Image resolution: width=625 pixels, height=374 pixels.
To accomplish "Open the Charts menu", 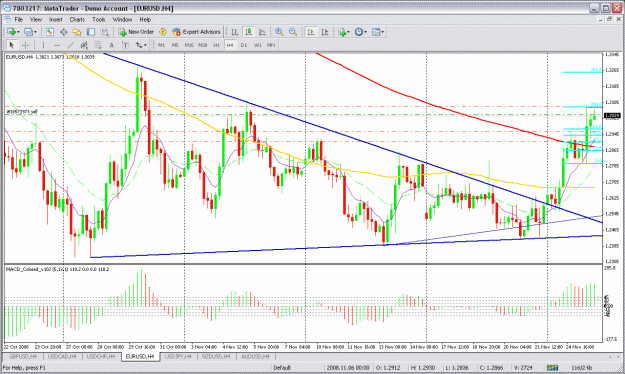I will (x=77, y=19).
